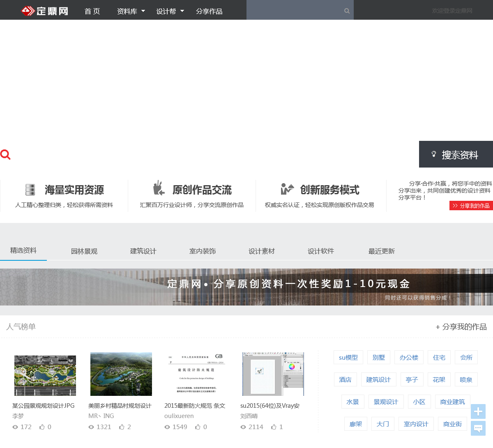493x448 pixels.
Task: Select the 最近更新 tab
Action: tap(382, 251)
